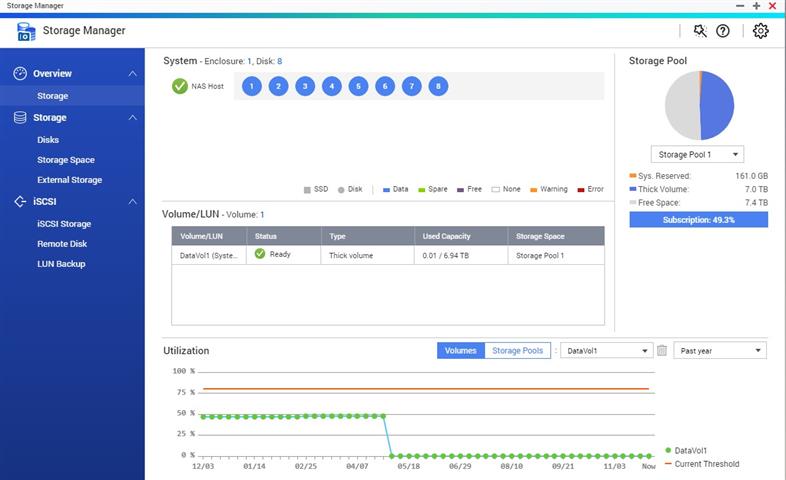Viewport: 786px width, 480px height.
Task: Open the storage tools wizard icon
Action: click(700, 31)
